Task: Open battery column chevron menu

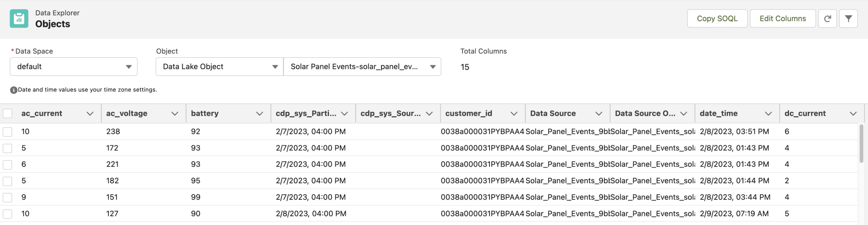Action: coord(260,114)
